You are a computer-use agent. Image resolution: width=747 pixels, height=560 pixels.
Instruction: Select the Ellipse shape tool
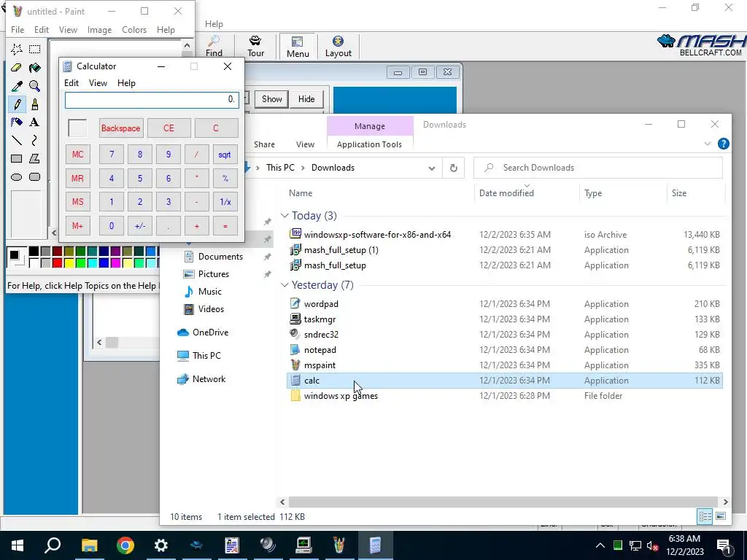click(x=17, y=177)
